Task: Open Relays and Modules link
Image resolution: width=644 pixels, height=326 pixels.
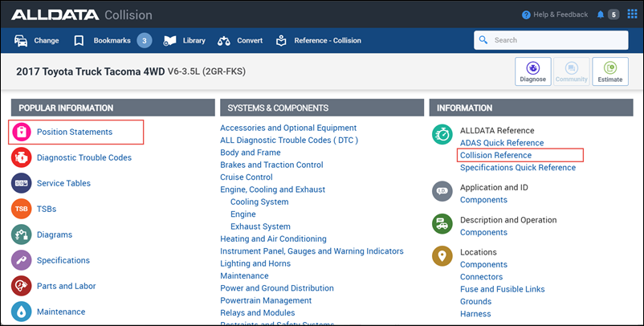Action: (258, 312)
